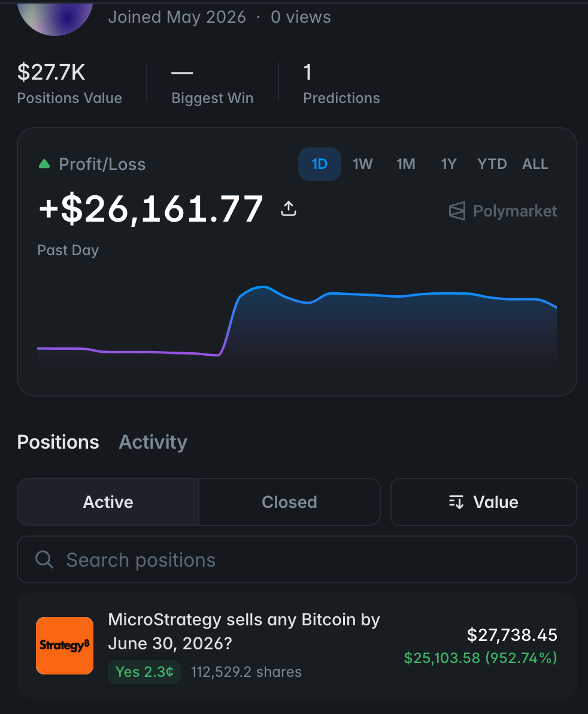Select the 1M time range

coord(406,164)
